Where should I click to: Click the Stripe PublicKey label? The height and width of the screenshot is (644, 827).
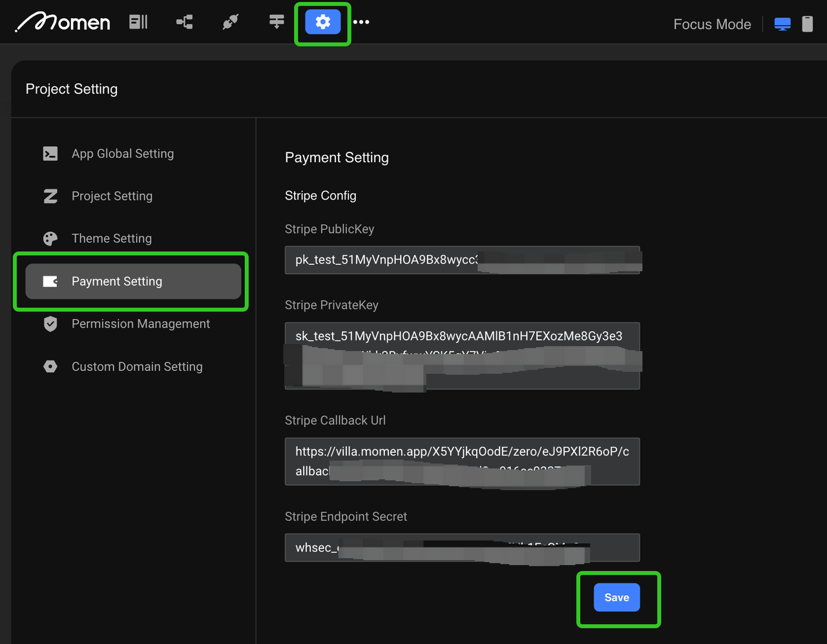click(x=330, y=229)
